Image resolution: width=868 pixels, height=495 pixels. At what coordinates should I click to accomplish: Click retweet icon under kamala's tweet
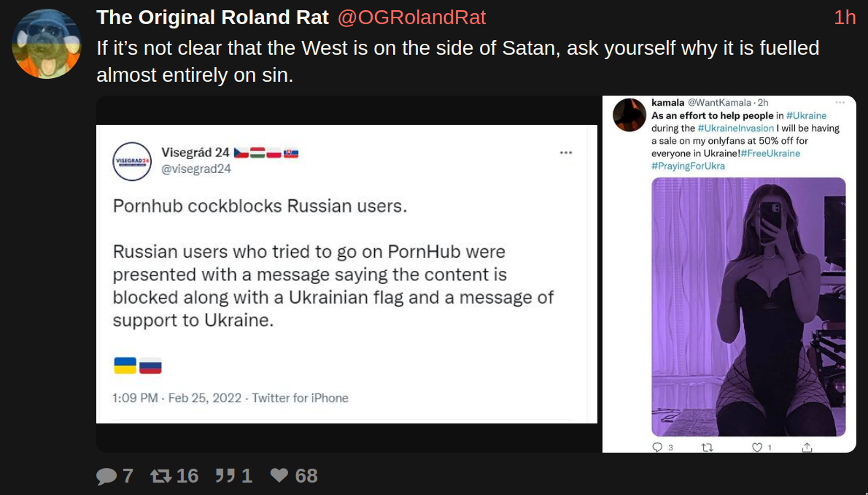706,447
